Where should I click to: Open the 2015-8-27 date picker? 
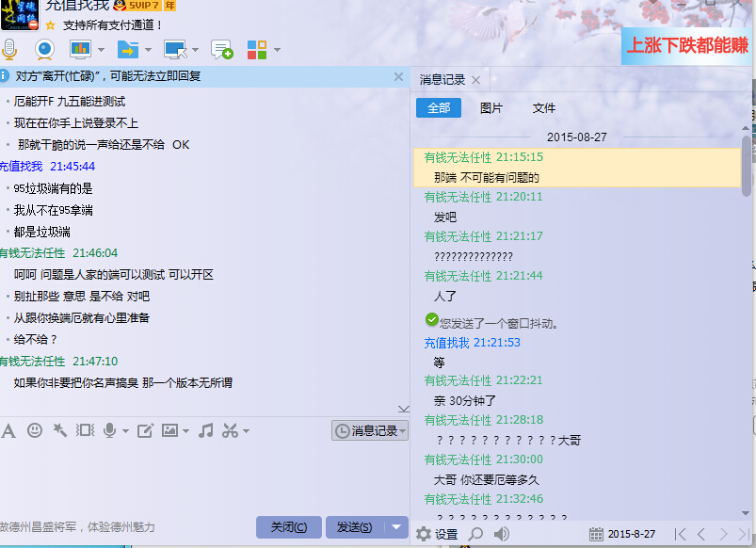click(x=622, y=534)
